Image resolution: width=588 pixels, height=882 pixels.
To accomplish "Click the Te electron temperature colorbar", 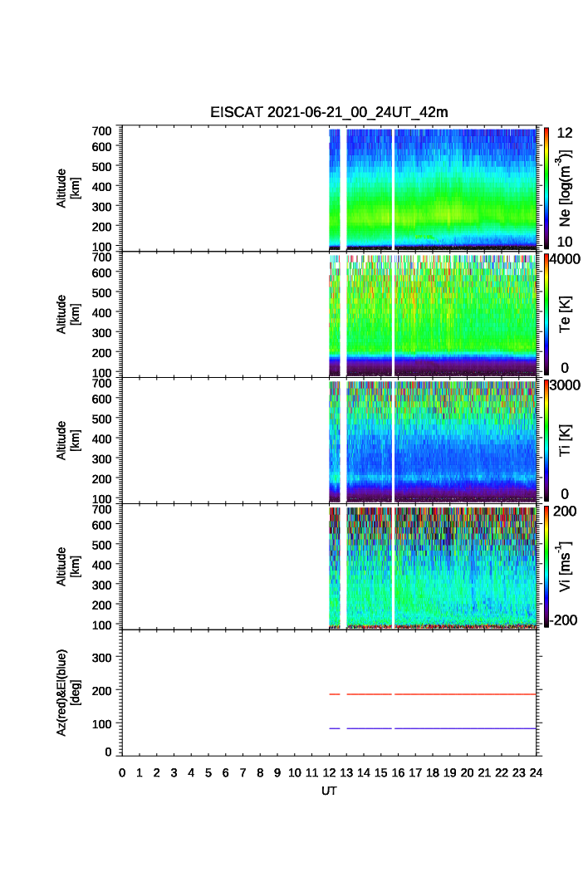I will point(545,314).
